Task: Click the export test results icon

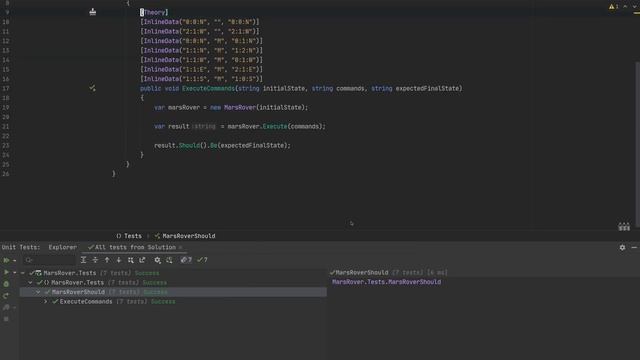Action: coord(142,260)
